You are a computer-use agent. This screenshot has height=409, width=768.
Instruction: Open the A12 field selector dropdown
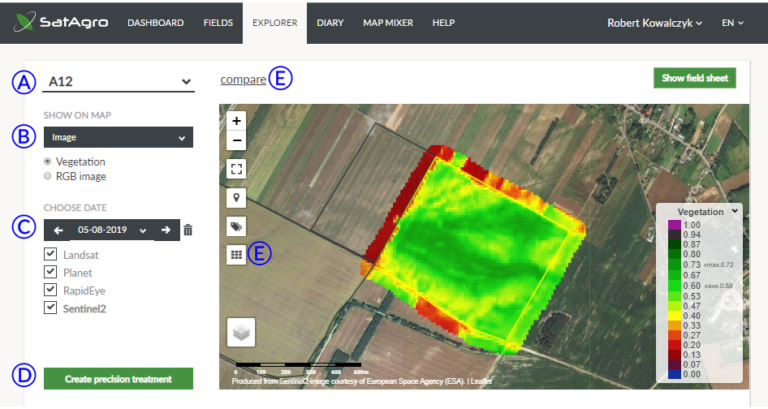pos(118,82)
